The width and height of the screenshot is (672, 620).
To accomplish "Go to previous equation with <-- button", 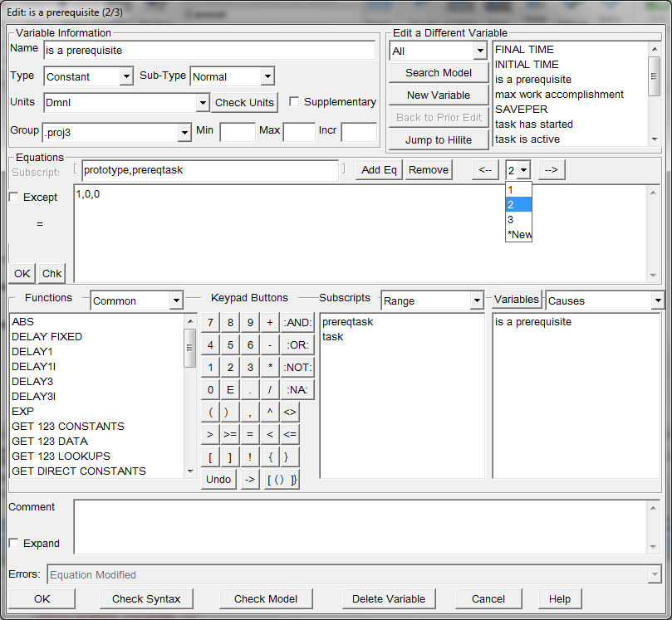I will pyautogui.click(x=485, y=170).
